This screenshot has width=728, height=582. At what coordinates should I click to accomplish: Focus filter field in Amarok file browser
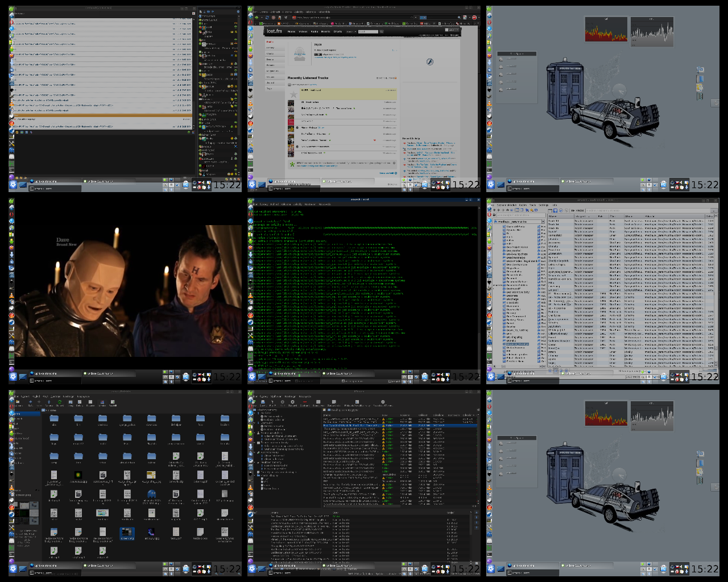click(521, 215)
